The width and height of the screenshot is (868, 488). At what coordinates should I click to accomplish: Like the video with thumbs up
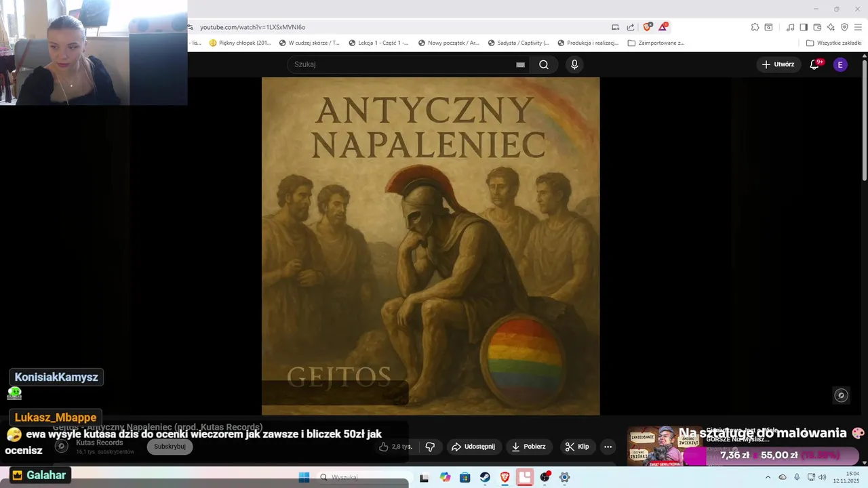395,447
